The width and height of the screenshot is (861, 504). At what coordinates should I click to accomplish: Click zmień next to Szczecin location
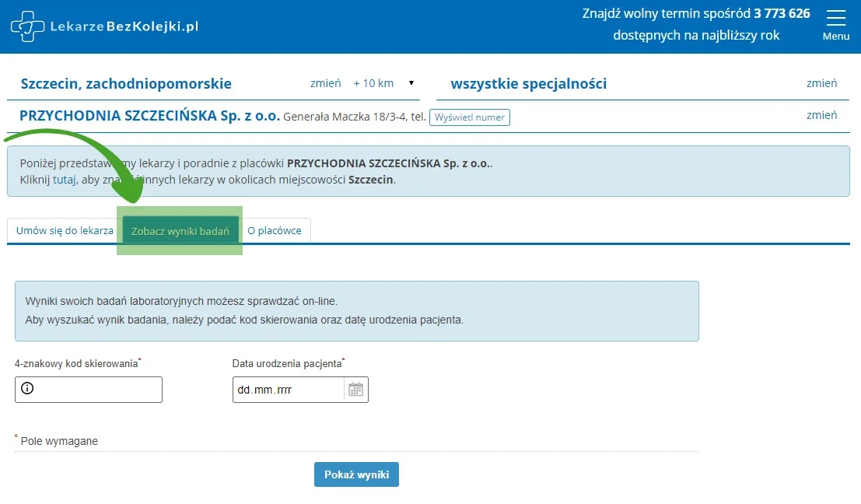(326, 83)
